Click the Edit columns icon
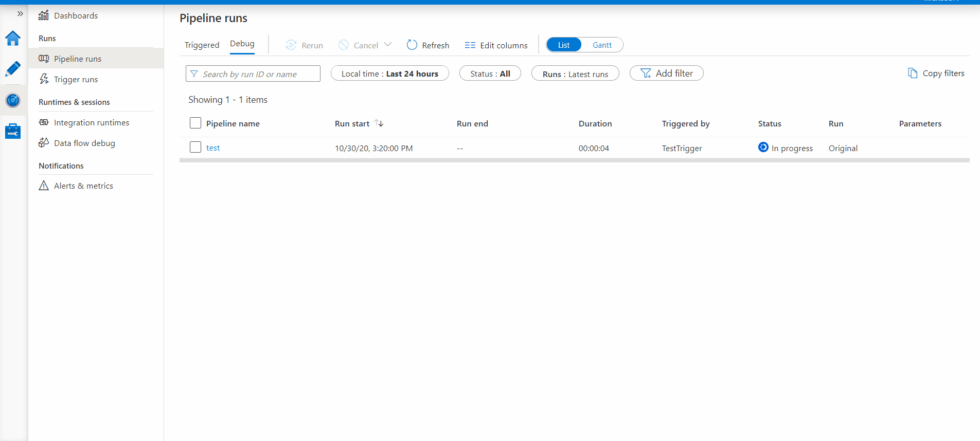Viewport: 980px width, 441px height. tap(470, 45)
